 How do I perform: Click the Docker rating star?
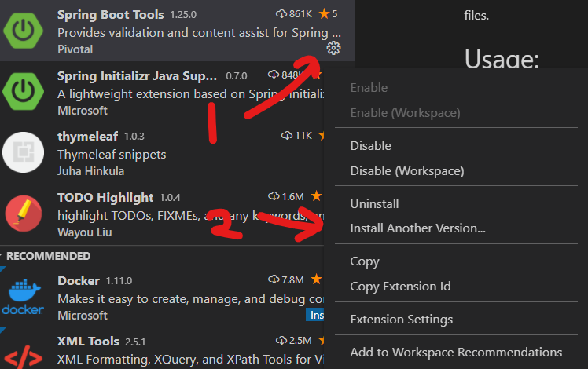coord(317,279)
